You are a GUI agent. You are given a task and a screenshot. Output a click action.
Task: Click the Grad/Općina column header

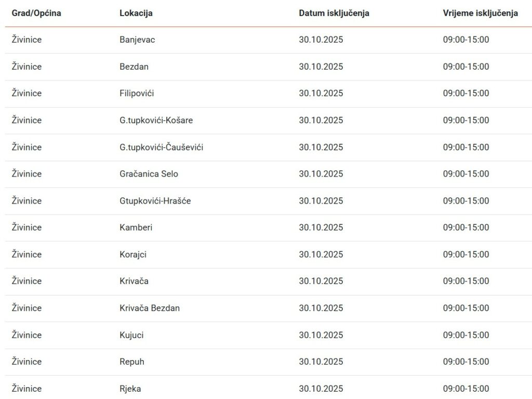(36, 14)
